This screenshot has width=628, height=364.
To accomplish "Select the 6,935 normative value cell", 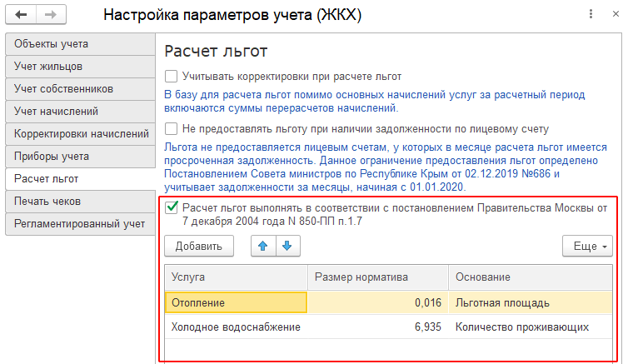I will (x=377, y=327).
